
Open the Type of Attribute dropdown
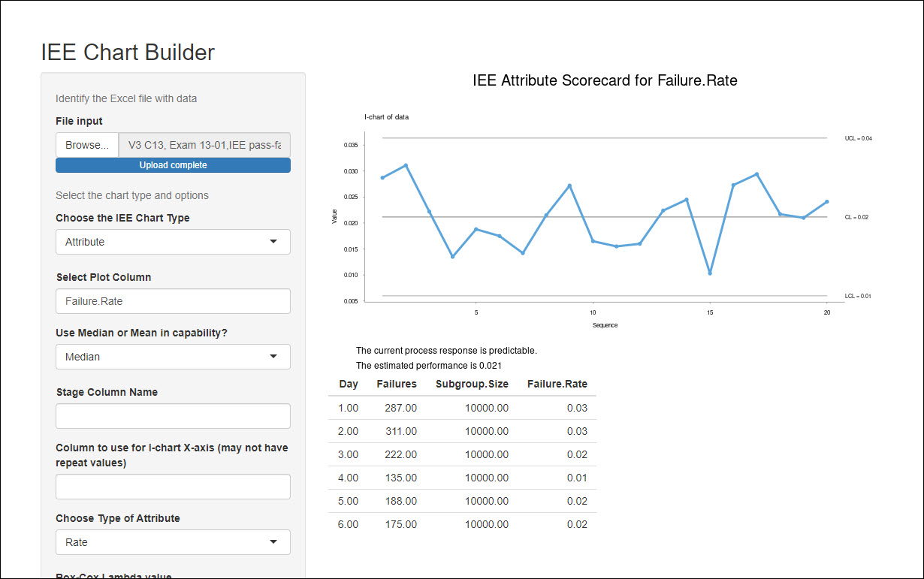173,542
